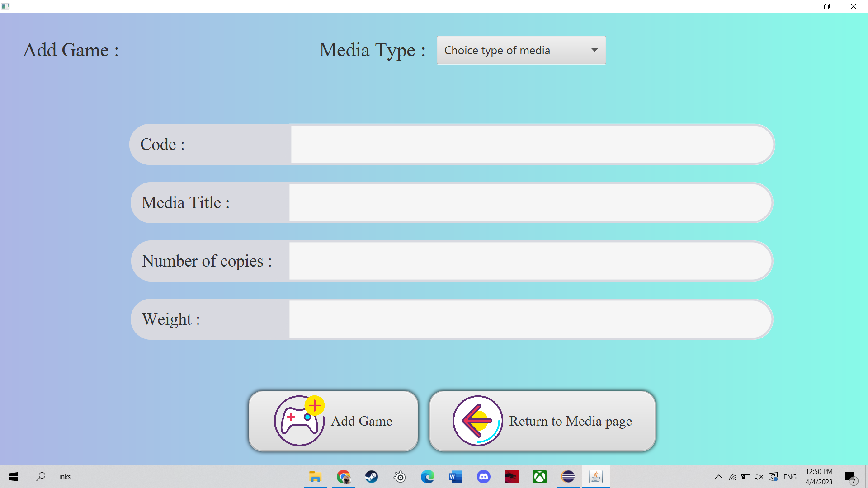Expand the hidden system tray icons
868x488 pixels.
(718, 477)
